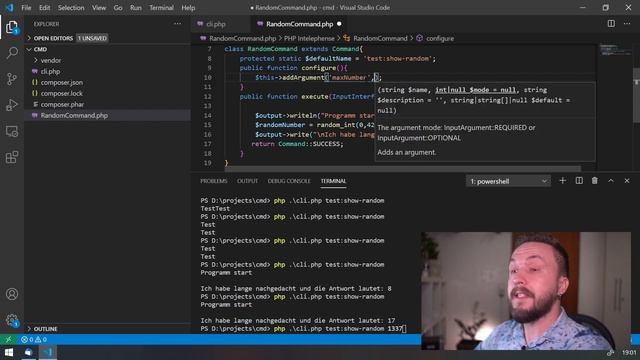The image size is (640, 360).
Task: Open editor More Actions ellipsis
Action: 627,24
